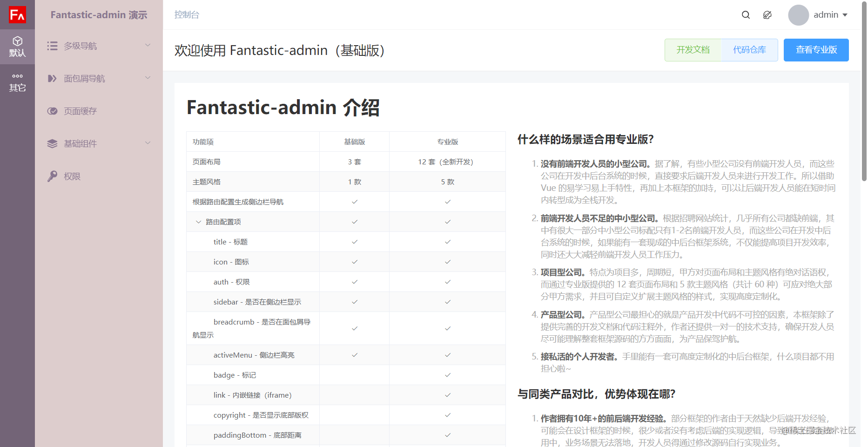Click the 12 套 (全新开发) cell

click(448, 162)
